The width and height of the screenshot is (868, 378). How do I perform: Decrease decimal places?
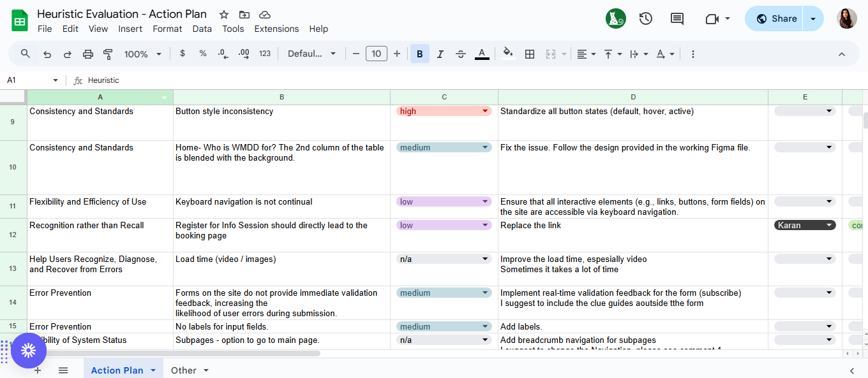click(x=223, y=54)
